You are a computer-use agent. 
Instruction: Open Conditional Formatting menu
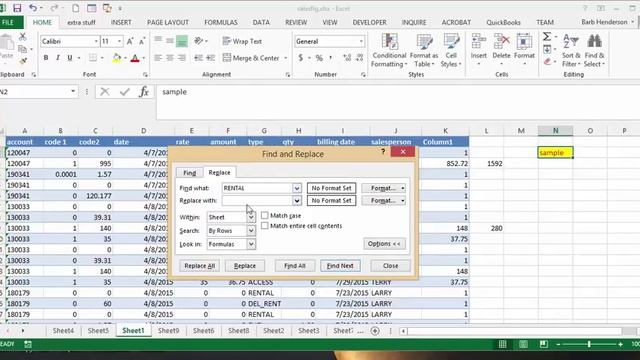point(389,51)
